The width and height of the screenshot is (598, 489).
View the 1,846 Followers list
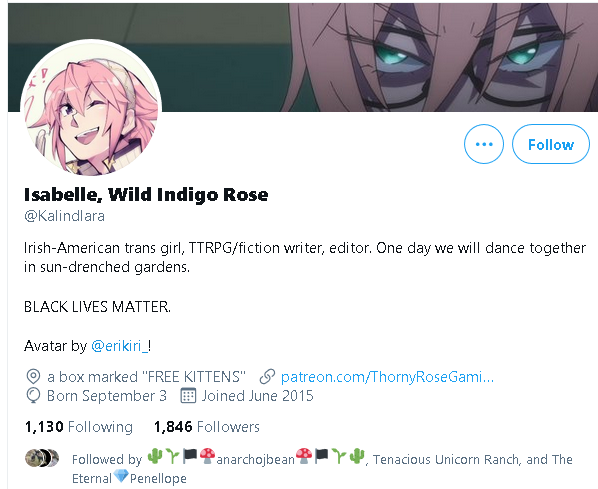point(207,426)
